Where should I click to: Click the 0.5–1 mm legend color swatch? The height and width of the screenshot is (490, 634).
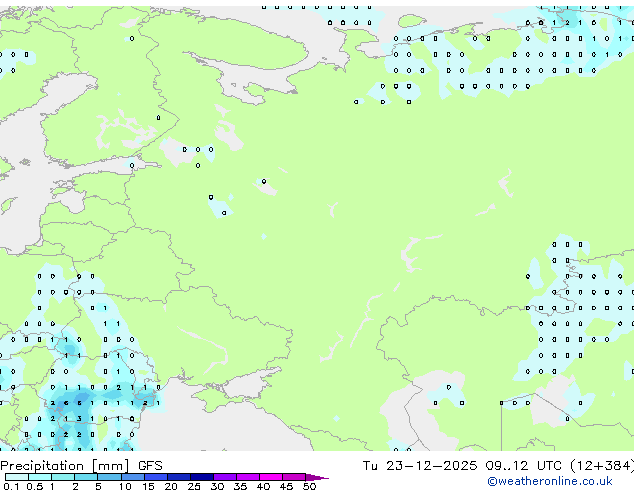(40, 477)
